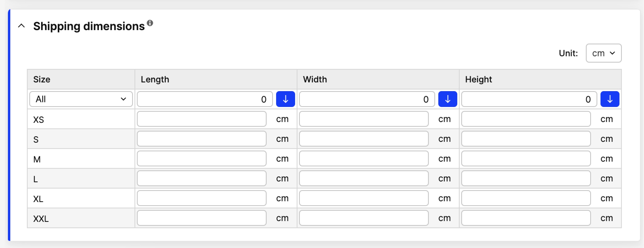Select the XL Width input field

[364, 198]
